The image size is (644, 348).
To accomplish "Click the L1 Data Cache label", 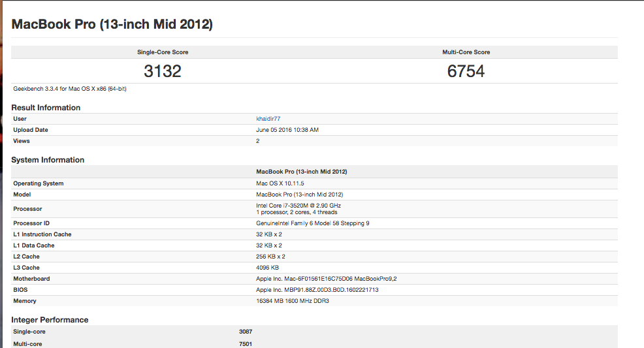I will pyautogui.click(x=34, y=245).
